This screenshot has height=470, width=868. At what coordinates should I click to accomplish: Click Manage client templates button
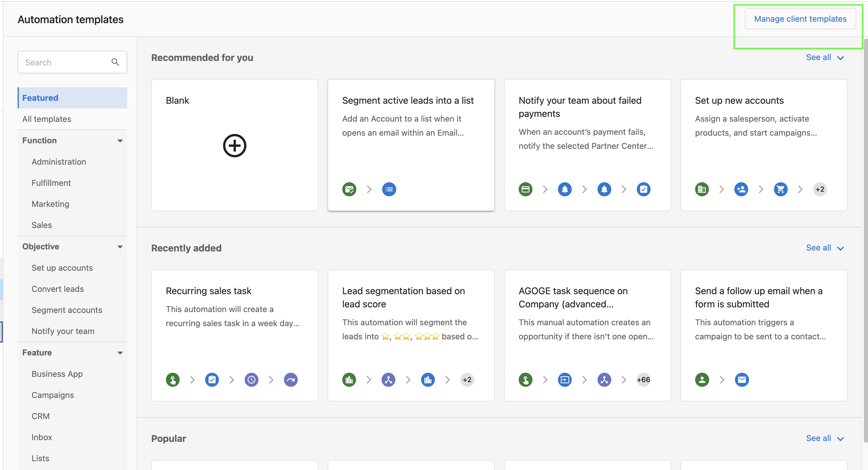tap(800, 19)
